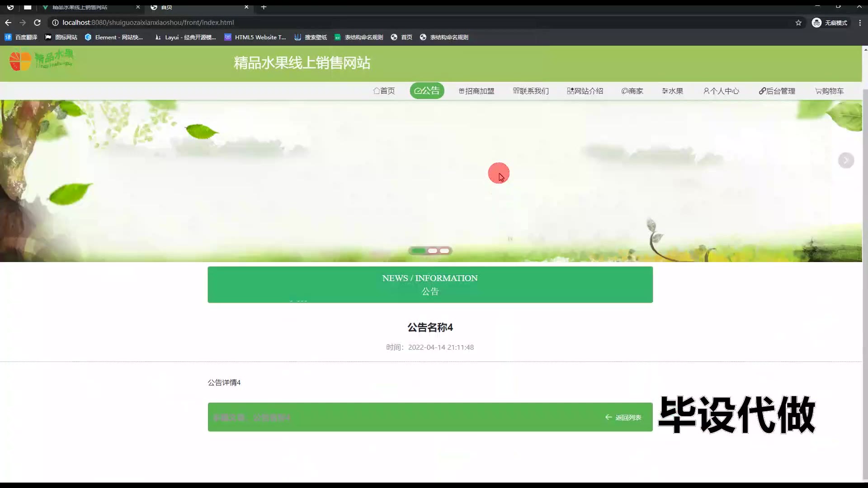Select the first carousel indicator dot

coord(419,251)
